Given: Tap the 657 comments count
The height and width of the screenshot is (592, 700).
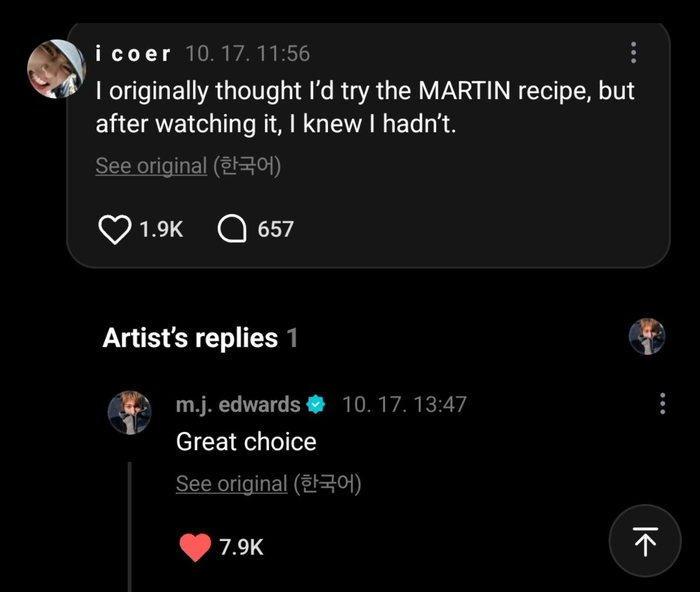Looking at the screenshot, I should click(275, 229).
